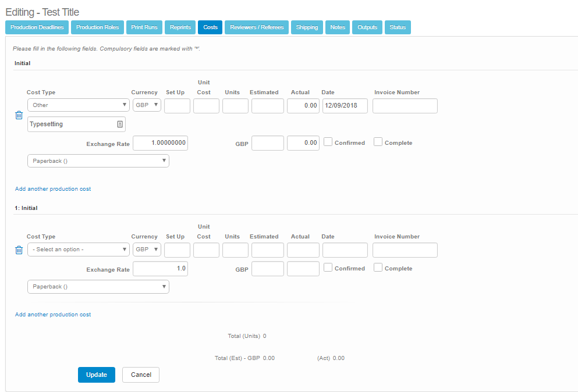Image resolution: width=578 pixels, height=392 pixels.
Task: Click GBP estimated field in 1: Initial section
Action: (268, 269)
